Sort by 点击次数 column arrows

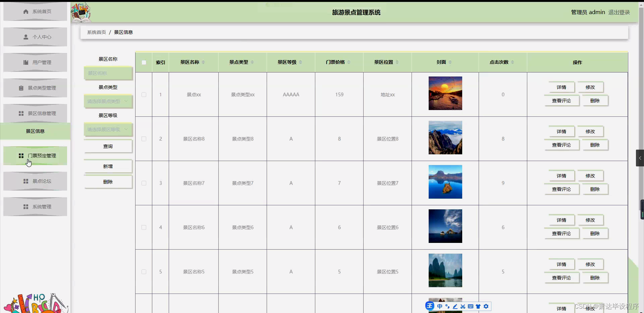coord(513,62)
